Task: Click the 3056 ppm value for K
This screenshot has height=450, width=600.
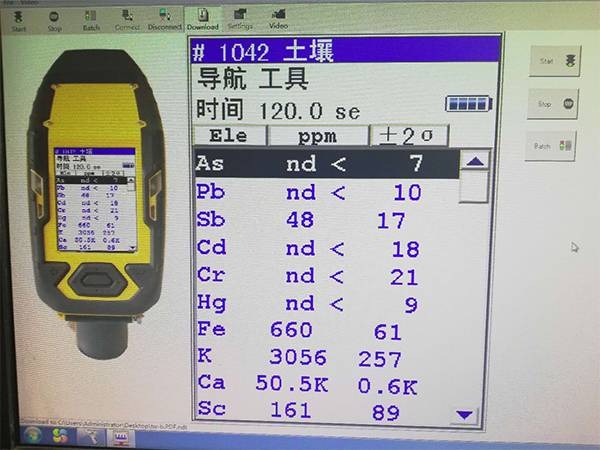Action: [298, 357]
